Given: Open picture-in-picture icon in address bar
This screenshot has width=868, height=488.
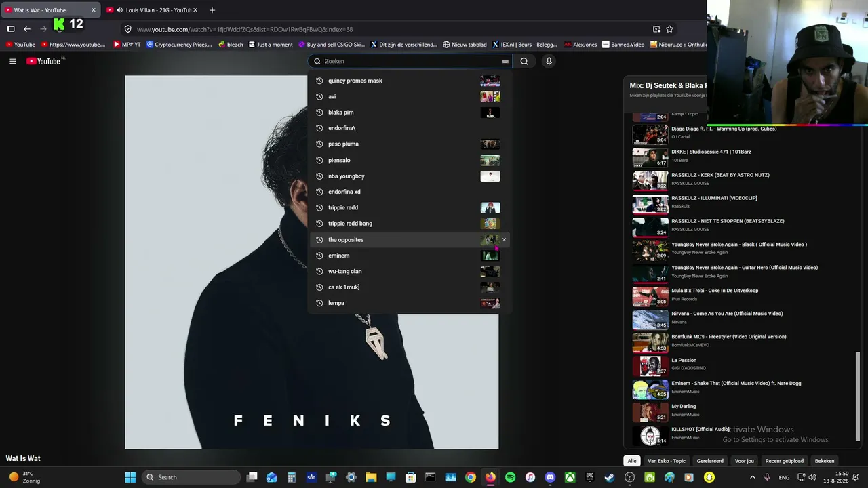Looking at the screenshot, I should pos(656,29).
